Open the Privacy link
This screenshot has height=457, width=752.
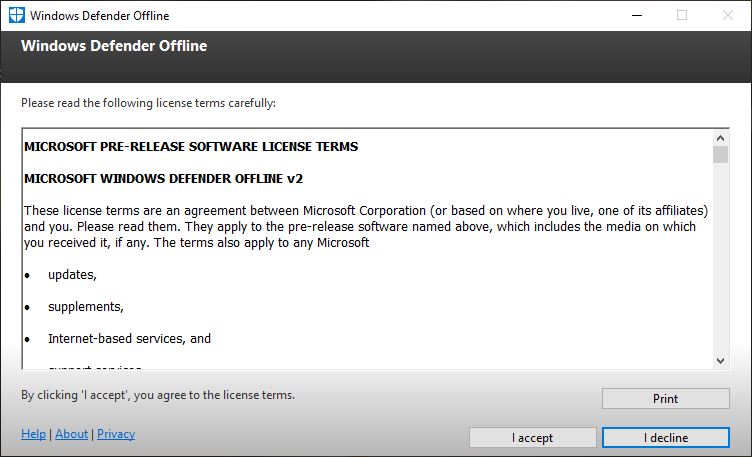116,434
